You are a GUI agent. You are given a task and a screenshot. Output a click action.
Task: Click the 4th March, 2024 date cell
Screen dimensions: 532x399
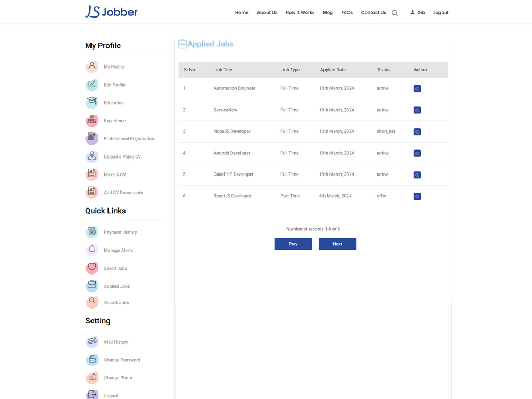point(335,196)
